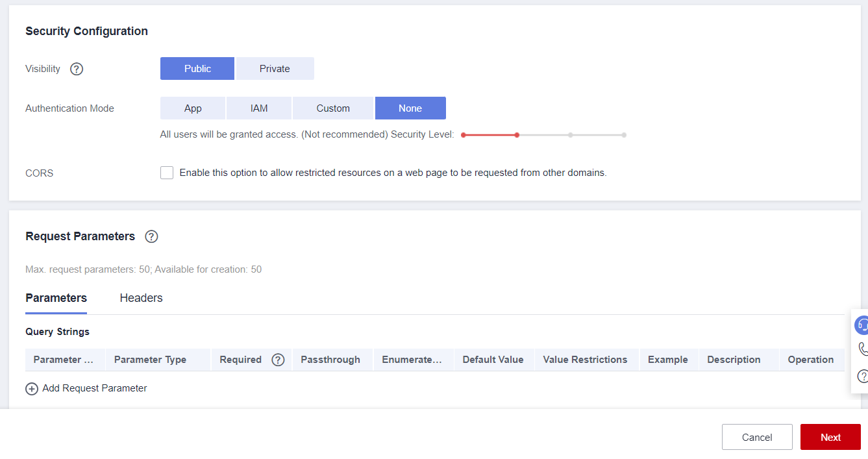Click the red Next button
Image resolution: width=868 pixels, height=459 pixels.
click(830, 437)
